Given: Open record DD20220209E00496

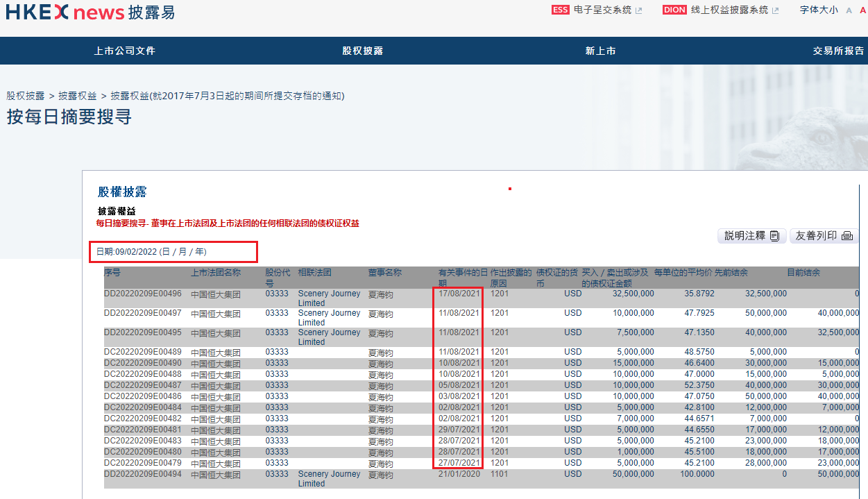Looking at the screenshot, I should (143, 294).
